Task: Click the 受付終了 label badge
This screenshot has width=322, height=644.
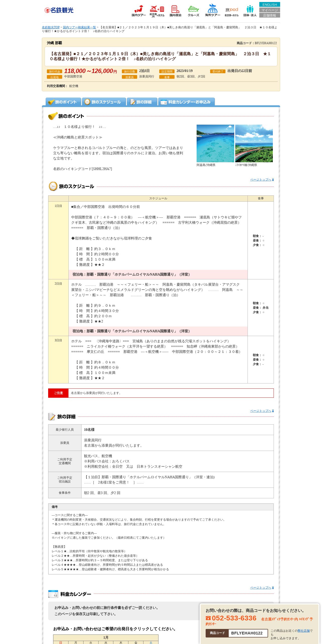Action: point(218,71)
